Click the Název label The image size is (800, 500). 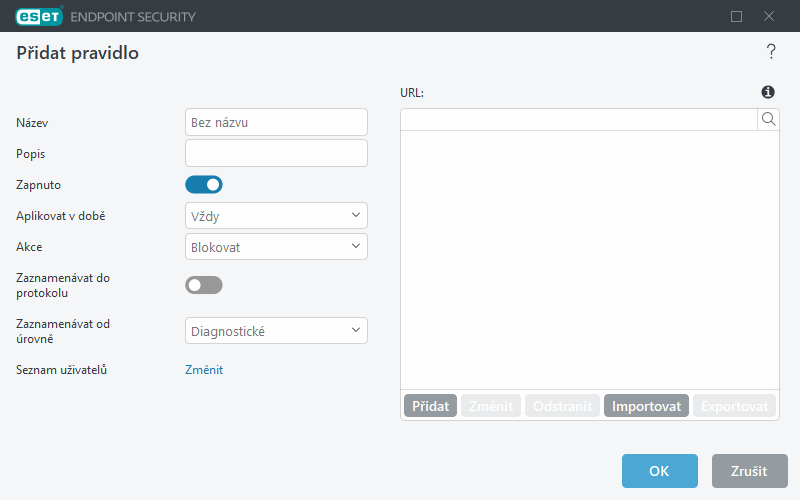coord(32,122)
